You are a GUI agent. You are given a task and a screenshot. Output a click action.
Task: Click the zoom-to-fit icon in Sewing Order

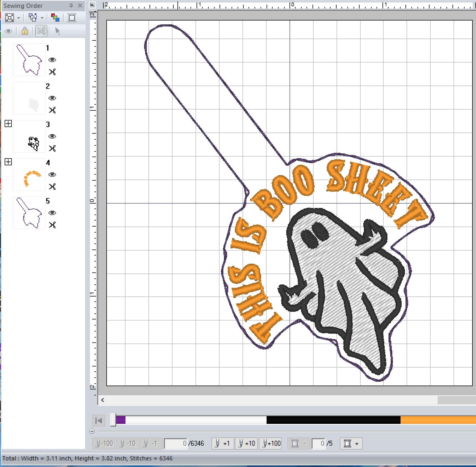point(10,18)
